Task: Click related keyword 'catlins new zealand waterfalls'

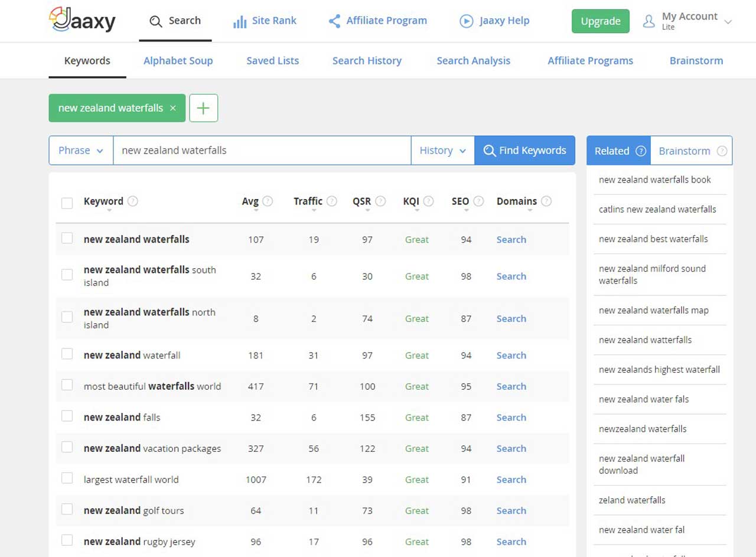Action: (x=657, y=209)
